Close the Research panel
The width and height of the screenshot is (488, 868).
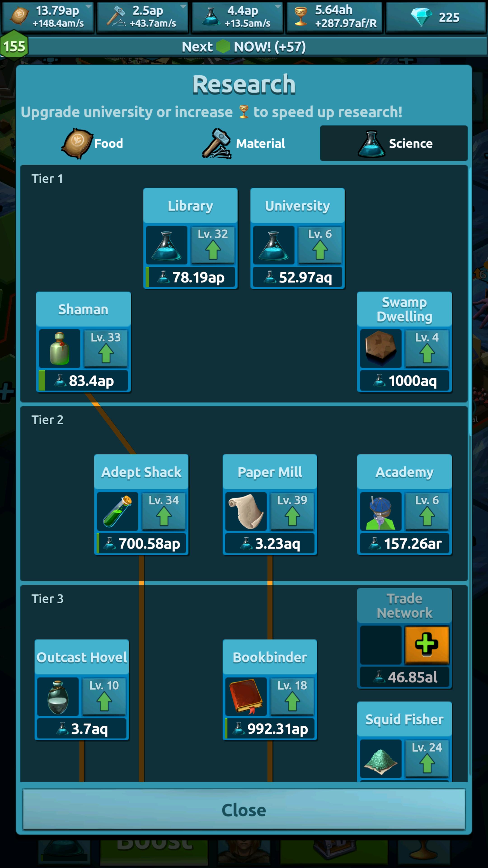244,810
